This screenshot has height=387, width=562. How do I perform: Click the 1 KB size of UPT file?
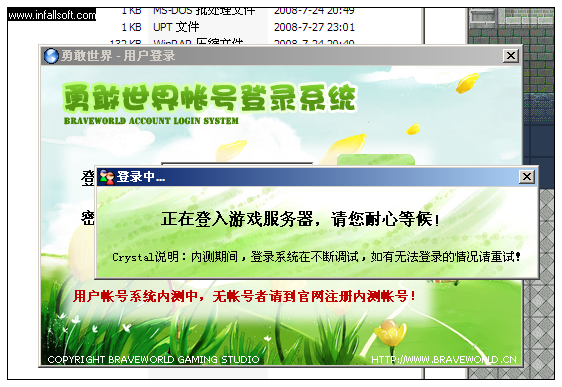(x=132, y=27)
